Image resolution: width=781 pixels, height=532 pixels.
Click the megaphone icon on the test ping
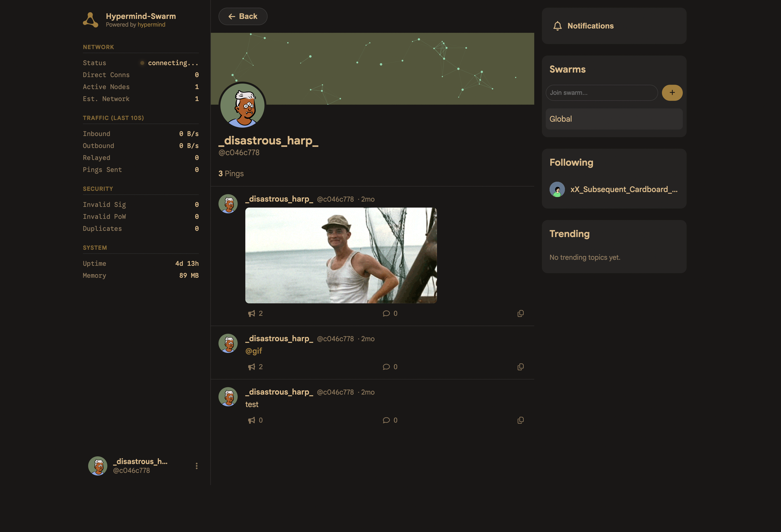pos(251,420)
